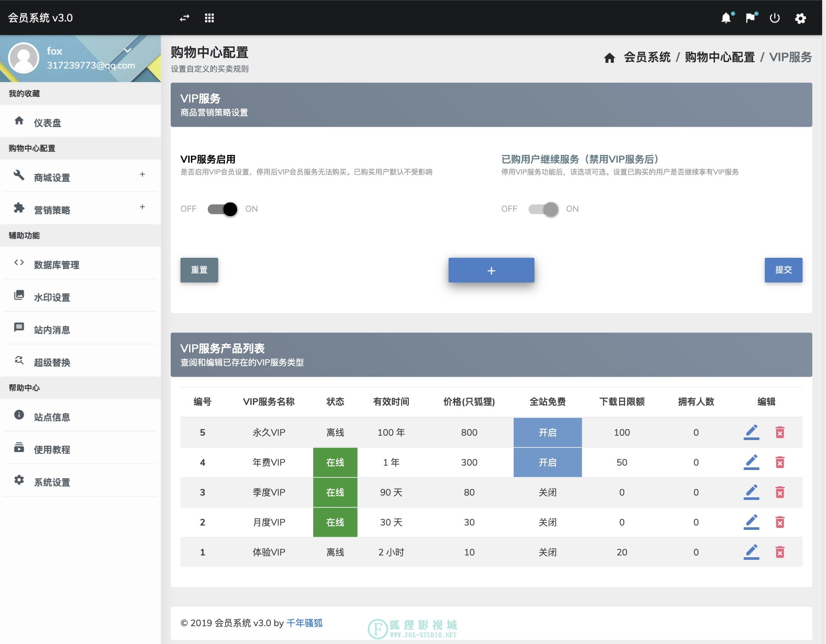Screen dimensions: 826x644
Task: Open 使用教程 menu item
Action: pyautogui.click(x=80, y=449)
